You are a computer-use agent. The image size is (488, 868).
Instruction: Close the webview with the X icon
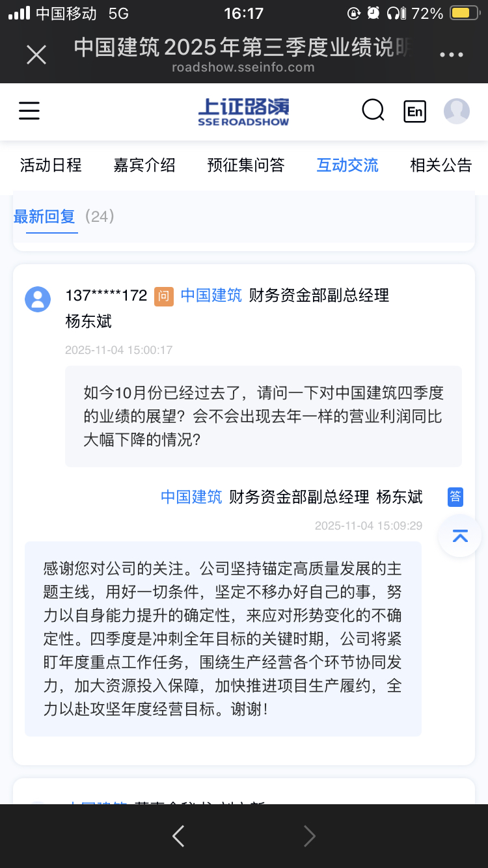click(36, 55)
